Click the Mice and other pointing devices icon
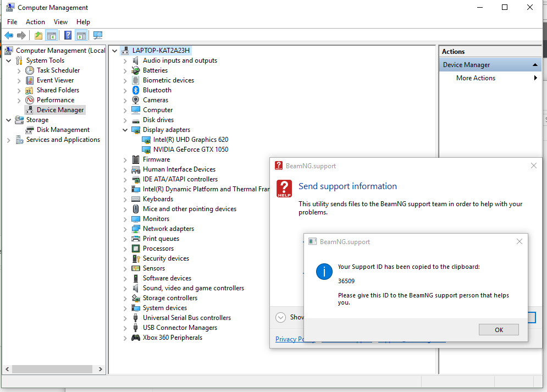The image size is (547, 392). pos(136,209)
